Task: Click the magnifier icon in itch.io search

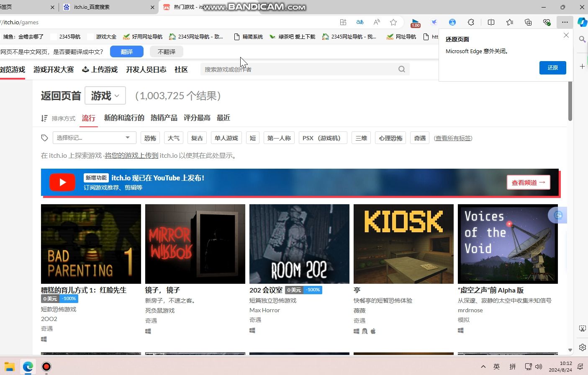Action: point(402,69)
